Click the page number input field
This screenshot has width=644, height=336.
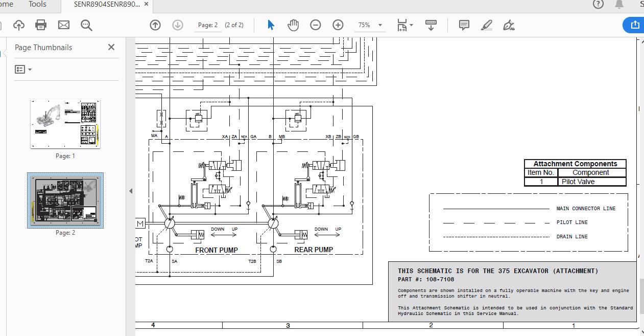click(x=208, y=25)
